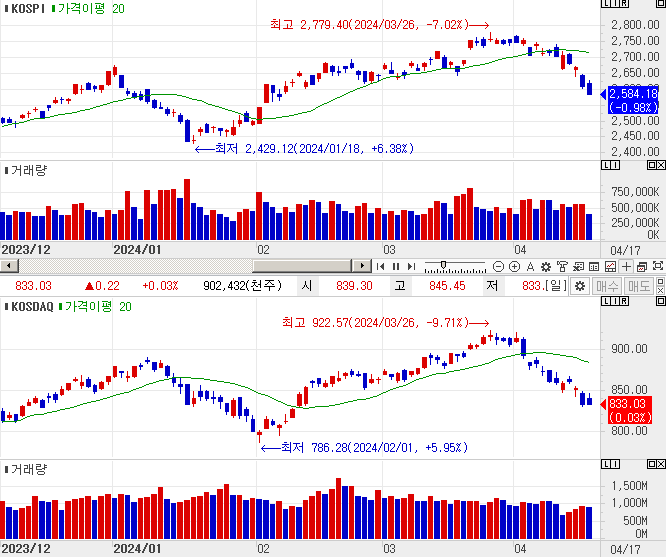
Task: Click the chart export icon with arrow
Action: pos(578,266)
